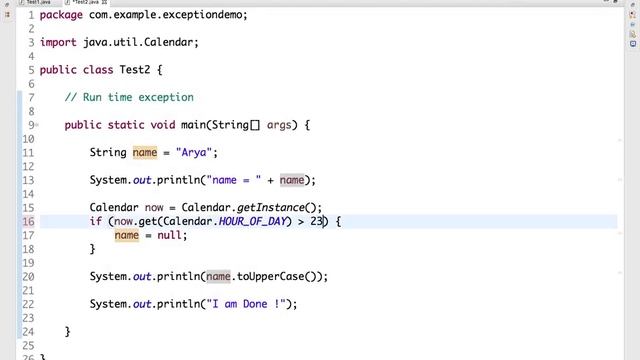Click 'toUpperCase()' on line 20
The image size is (640, 360).
[276, 276]
